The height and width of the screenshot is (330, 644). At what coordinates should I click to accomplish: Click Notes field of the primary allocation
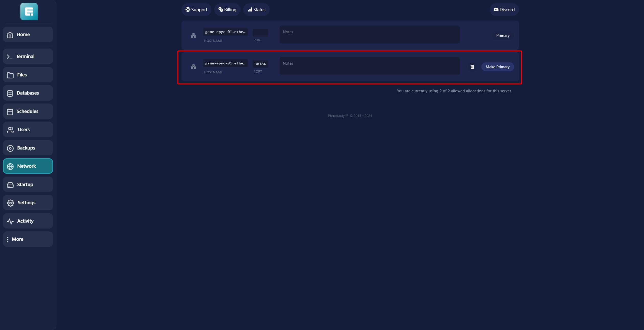point(369,35)
